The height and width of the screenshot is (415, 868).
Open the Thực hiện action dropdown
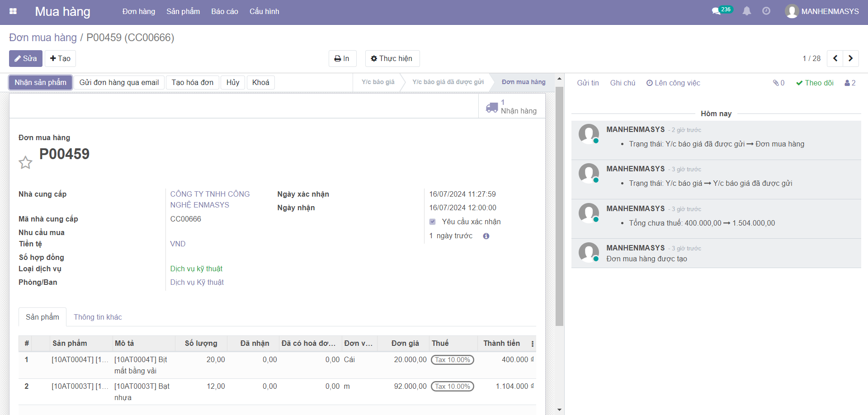pos(392,58)
